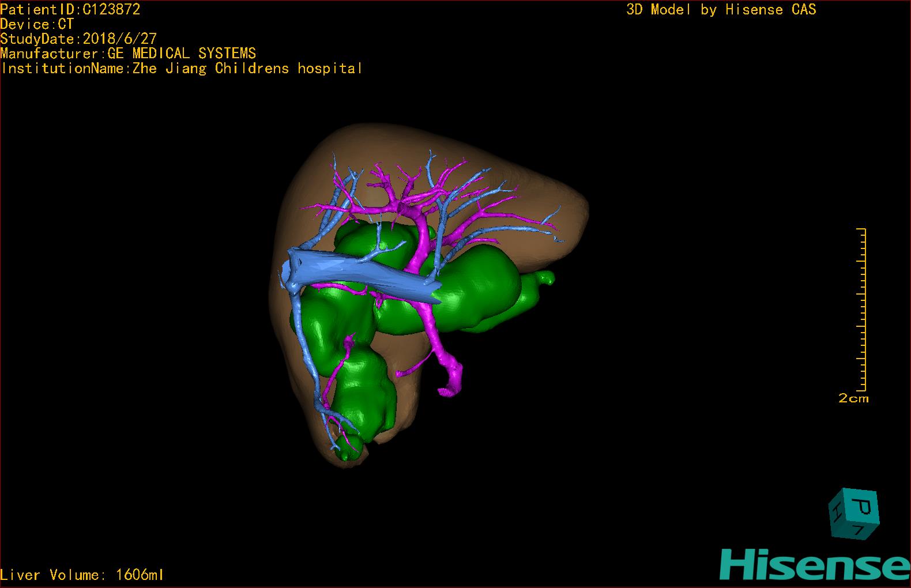
Task: Click the InstitutionName Zhe Jiang Childrens hospital text
Action: coord(182,68)
